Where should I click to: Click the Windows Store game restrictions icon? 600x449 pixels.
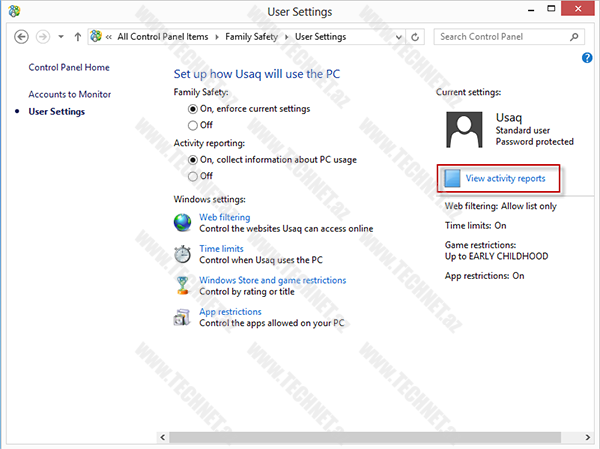tap(183, 286)
